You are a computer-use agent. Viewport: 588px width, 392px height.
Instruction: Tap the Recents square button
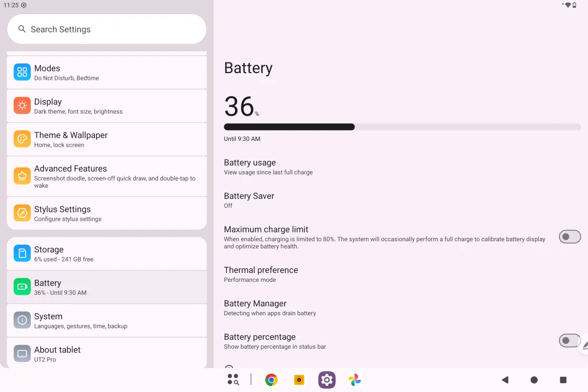tap(563, 380)
